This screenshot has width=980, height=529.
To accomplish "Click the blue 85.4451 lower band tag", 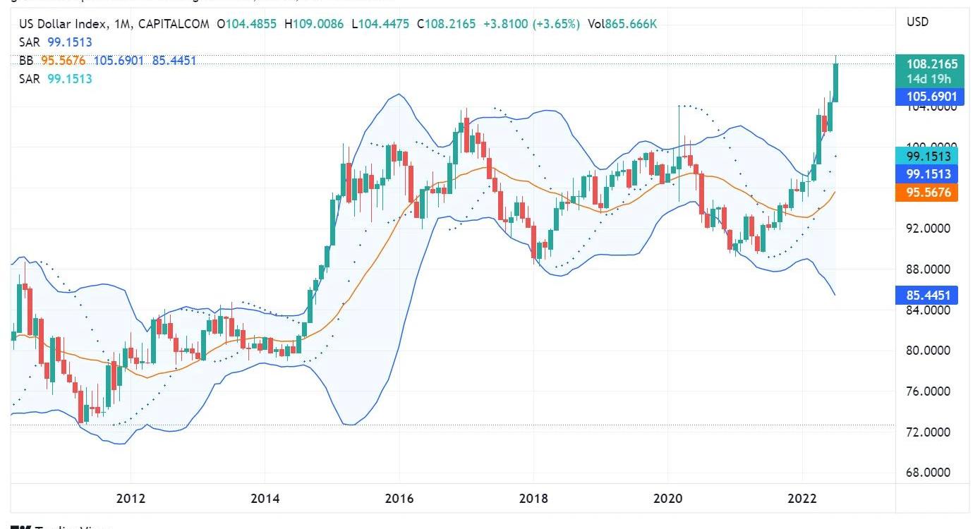I will pyautogui.click(x=931, y=295).
